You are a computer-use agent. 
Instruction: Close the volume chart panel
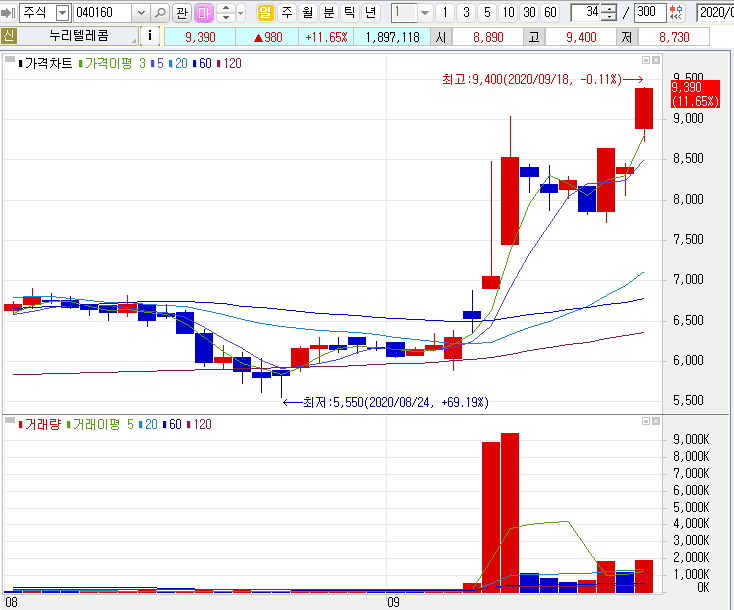pyautogui.click(x=656, y=421)
